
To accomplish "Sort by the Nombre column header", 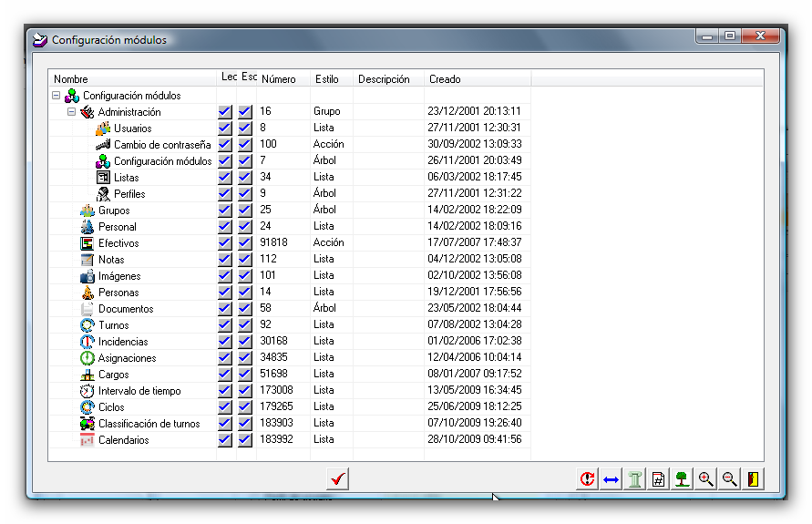I will point(71,79).
